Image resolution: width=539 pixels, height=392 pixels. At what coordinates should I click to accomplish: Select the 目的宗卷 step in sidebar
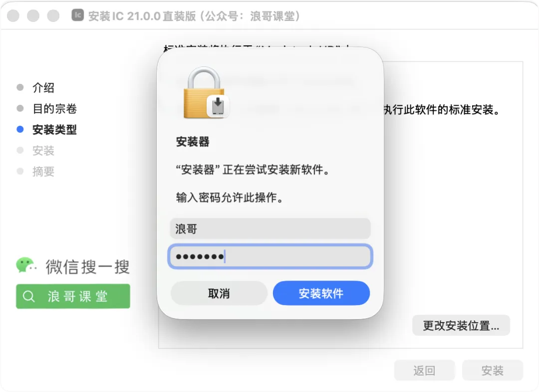[x=55, y=109]
